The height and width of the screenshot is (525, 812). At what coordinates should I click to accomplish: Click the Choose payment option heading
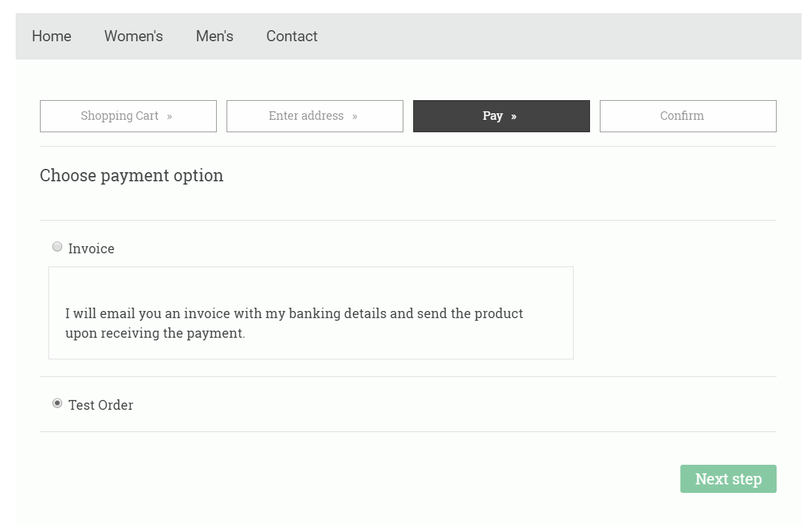coord(132,175)
